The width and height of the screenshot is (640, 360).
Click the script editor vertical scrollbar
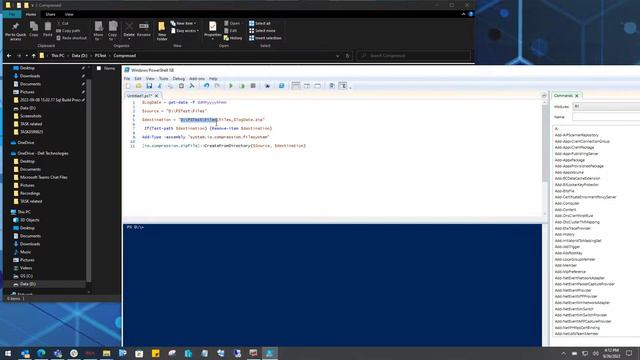(x=544, y=158)
